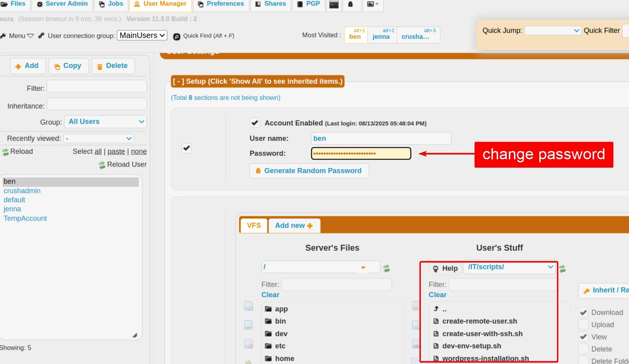
Task: Open the PGP tab
Action: point(309,4)
